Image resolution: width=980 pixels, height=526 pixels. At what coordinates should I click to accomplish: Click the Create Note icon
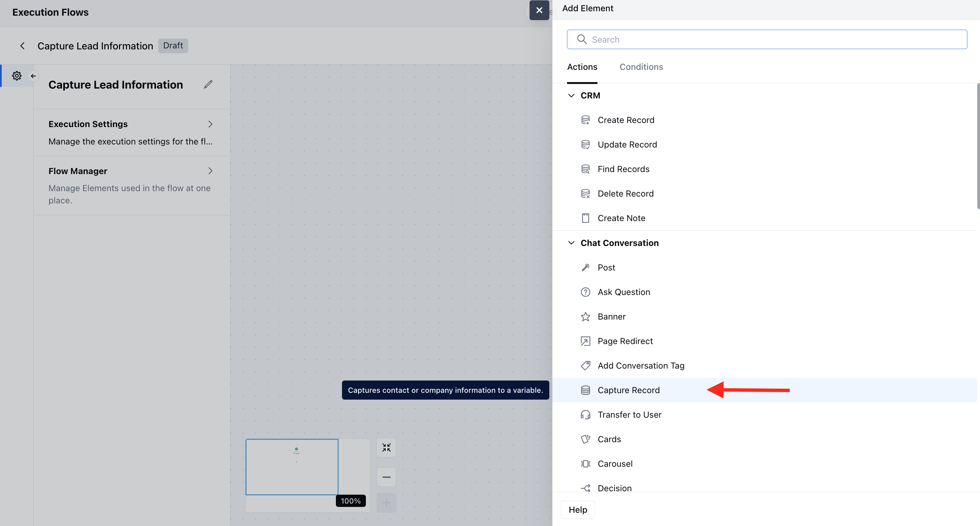coord(585,218)
